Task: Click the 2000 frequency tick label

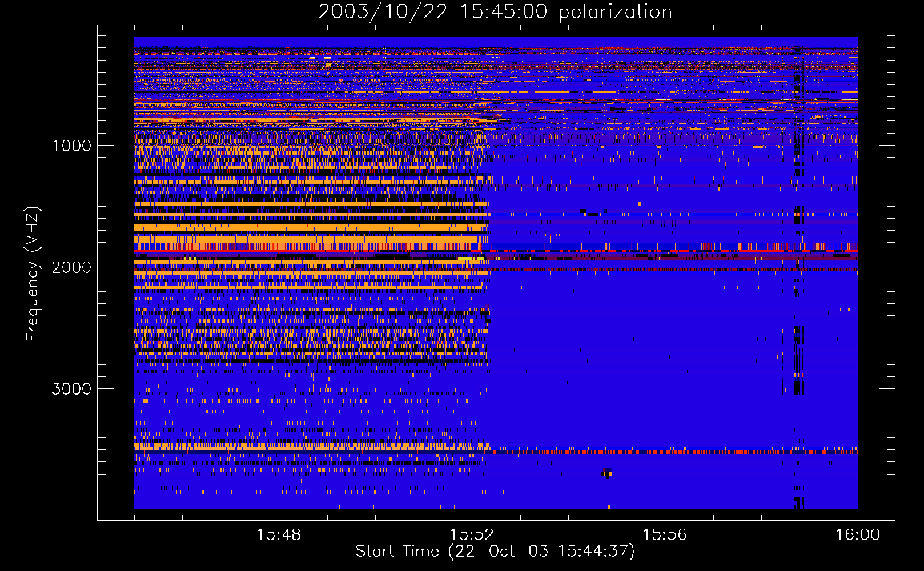Action: click(x=71, y=267)
